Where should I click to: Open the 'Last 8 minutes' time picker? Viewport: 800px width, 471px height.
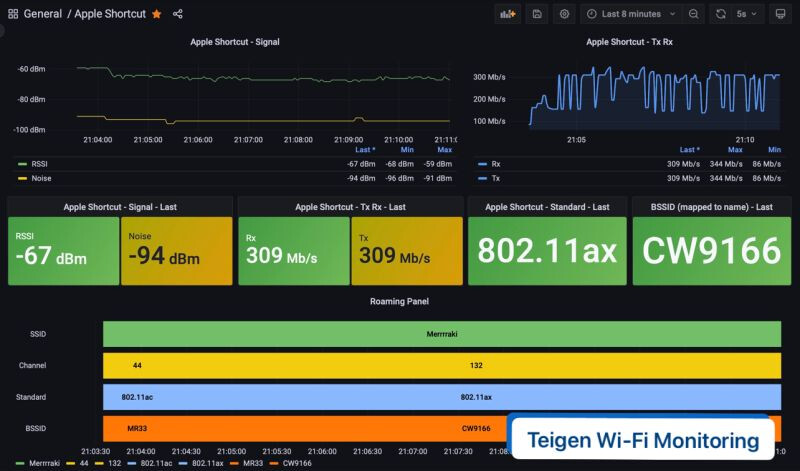coord(632,14)
